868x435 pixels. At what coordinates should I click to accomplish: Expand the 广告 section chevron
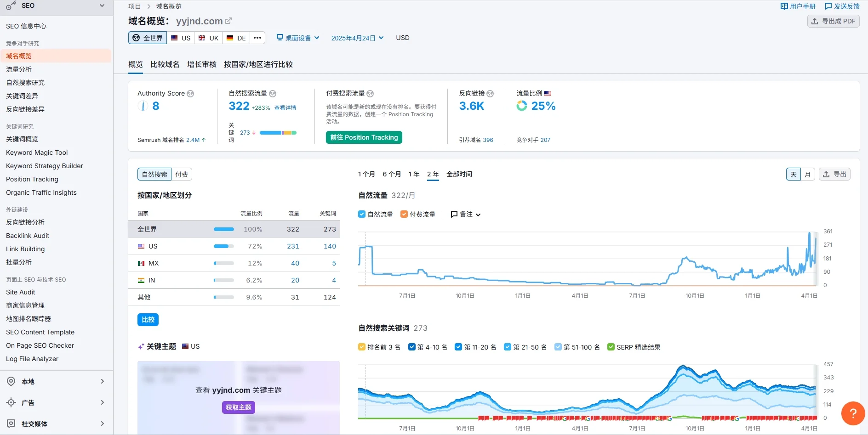103,402
